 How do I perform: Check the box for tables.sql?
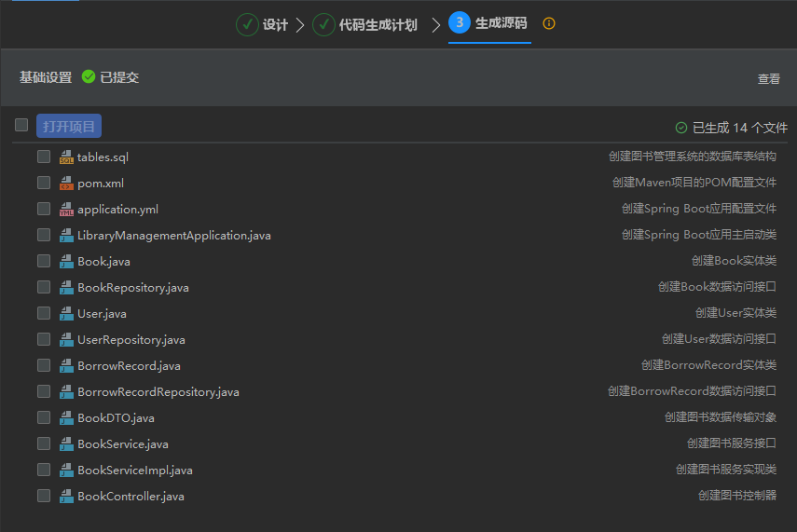tap(44, 157)
